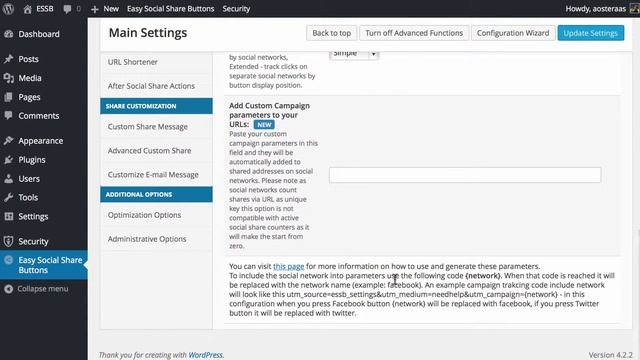The width and height of the screenshot is (640, 360).
Task: Open the WordPress logo menu
Action: [8, 9]
